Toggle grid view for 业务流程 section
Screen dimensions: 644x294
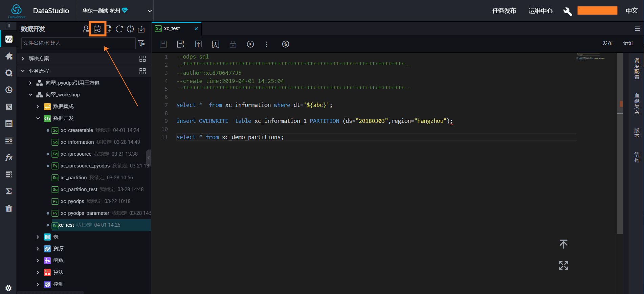coord(142,71)
